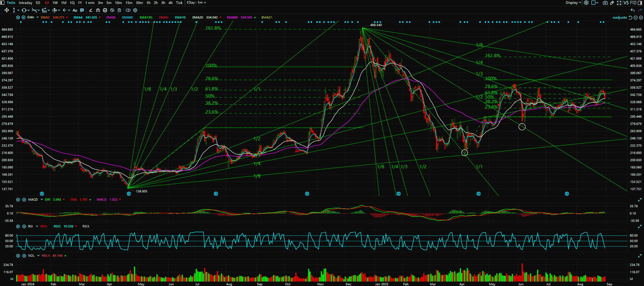Click the earnings marker near April 2024

click(129, 194)
